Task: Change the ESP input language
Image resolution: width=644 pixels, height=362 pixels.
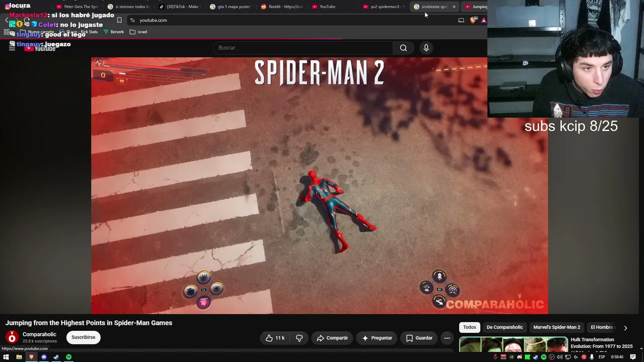Action: pos(602,357)
